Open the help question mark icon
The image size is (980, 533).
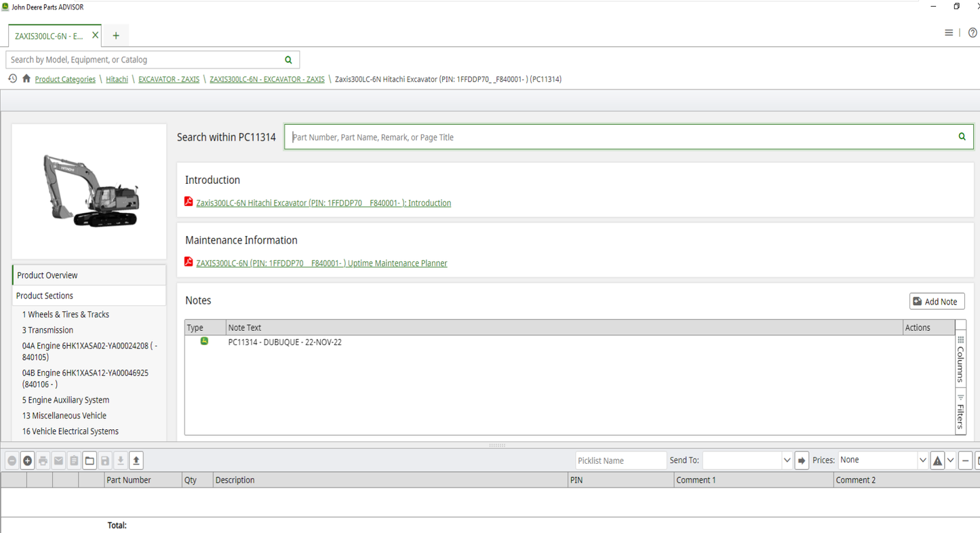[x=973, y=33]
